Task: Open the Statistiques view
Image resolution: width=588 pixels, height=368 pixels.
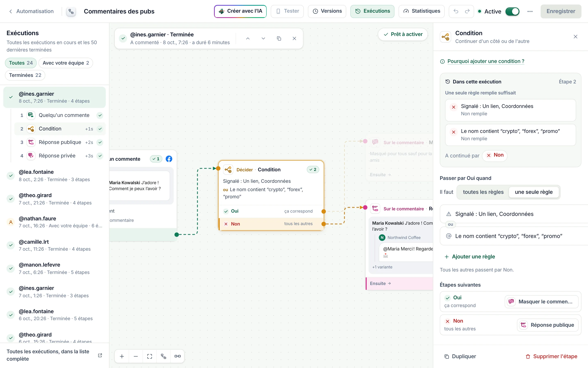Action: pos(422,11)
